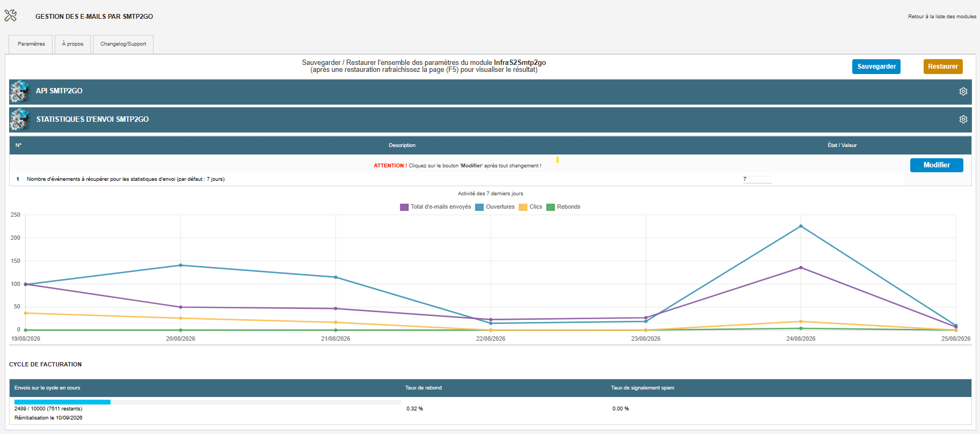Click the API SMTP2GO cube icon
This screenshot has height=434, width=980.
[20, 92]
